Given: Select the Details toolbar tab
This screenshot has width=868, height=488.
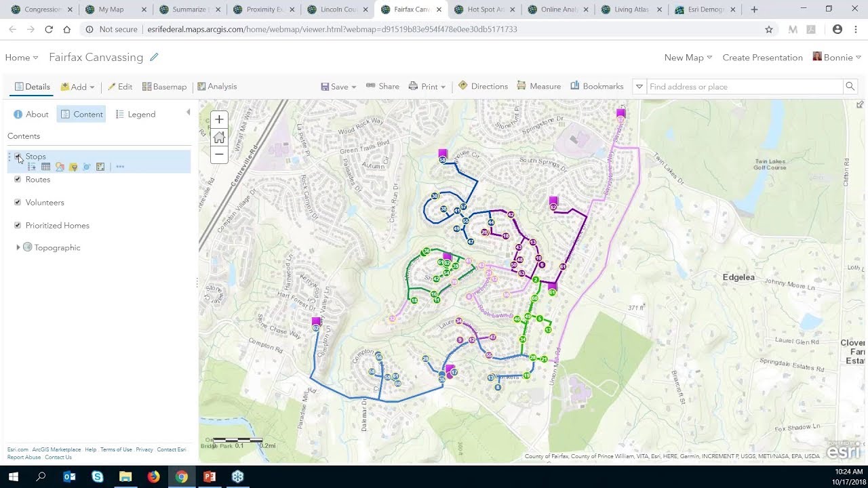Looking at the screenshot, I should 33,87.
